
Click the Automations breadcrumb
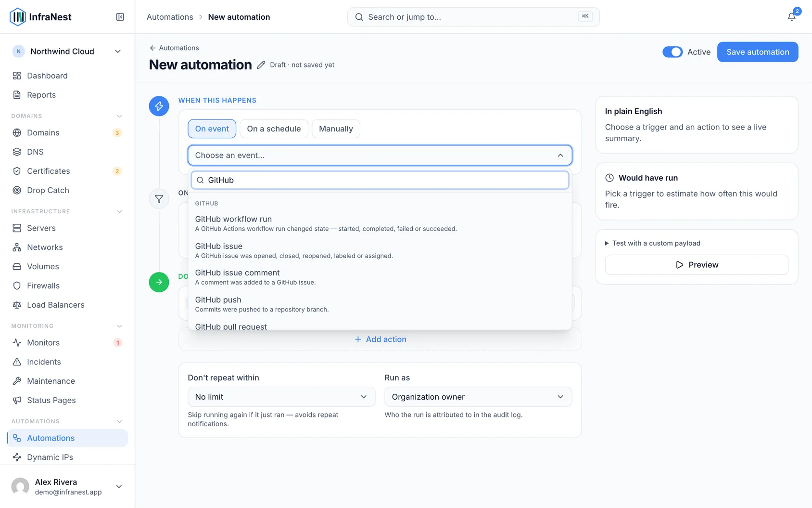(x=170, y=17)
